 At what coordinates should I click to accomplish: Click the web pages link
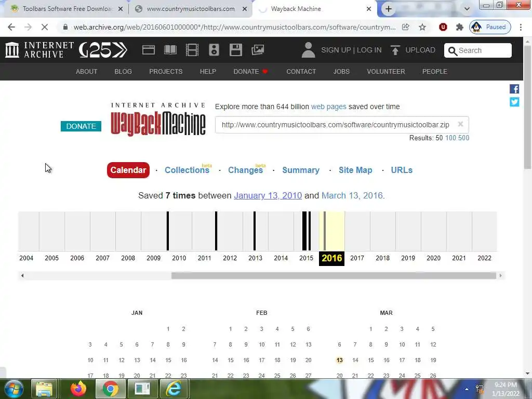coord(328,107)
